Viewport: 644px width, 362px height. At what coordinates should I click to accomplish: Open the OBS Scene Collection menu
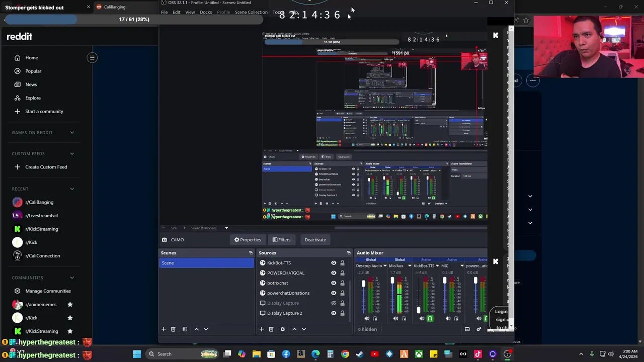pyautogui.click(x=251, y=12)
